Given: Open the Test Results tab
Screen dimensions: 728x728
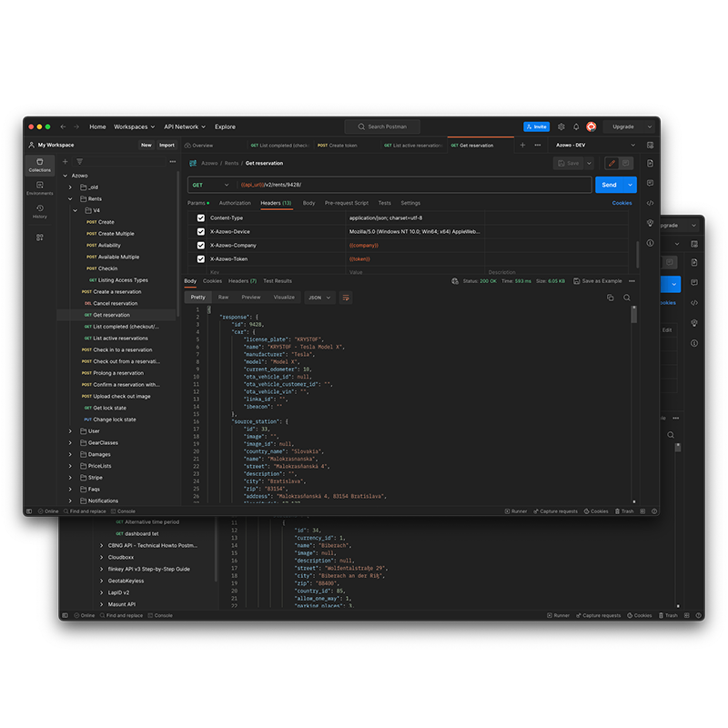Looking at the screenshot, I should [278, 281].
